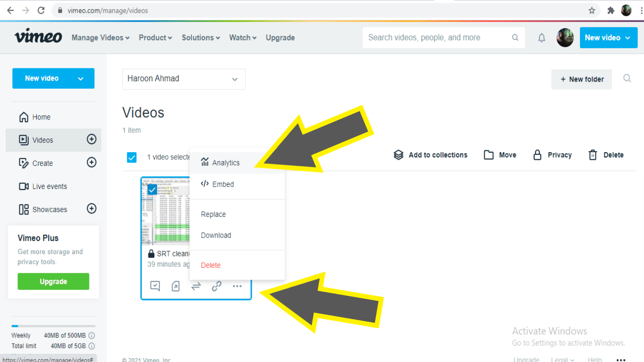This screenshot has height=362, width=644.
Task: Click the footer three-dot more icon
Action: (x=621, y=360)
